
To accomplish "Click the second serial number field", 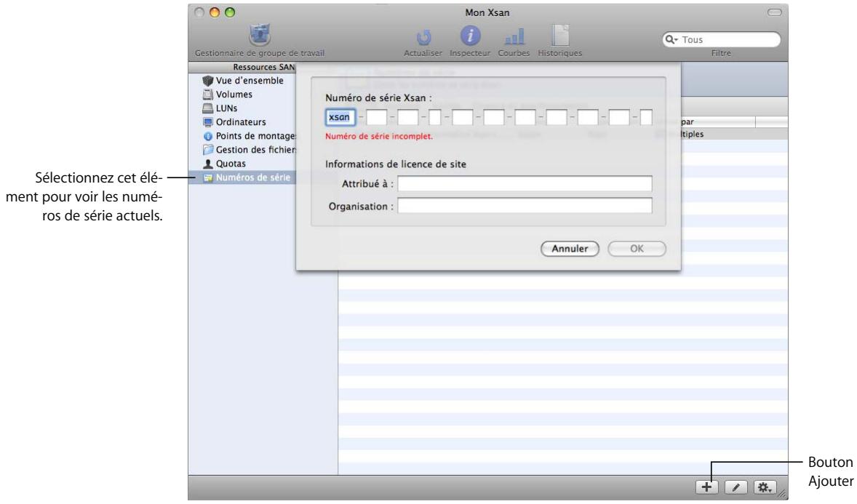I will [376, 117].
